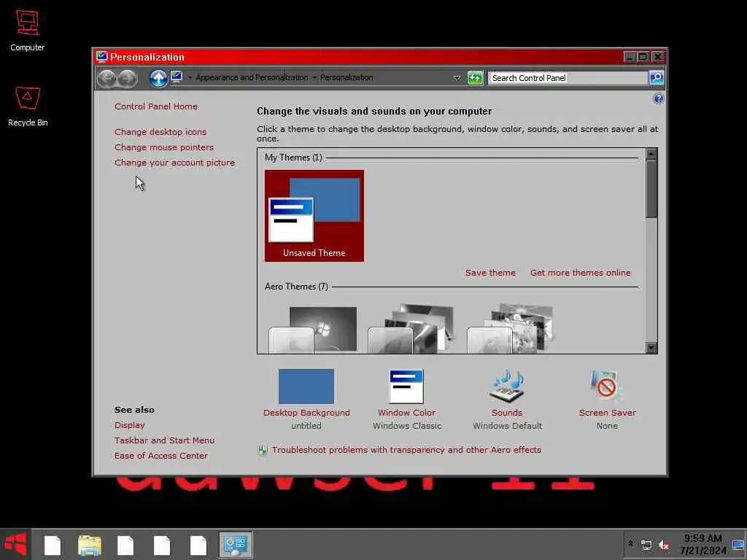The width and height of the screenshot is (747, 560).
Task: Open Help with the question mark icon
Action: click(x=658, y=98)
